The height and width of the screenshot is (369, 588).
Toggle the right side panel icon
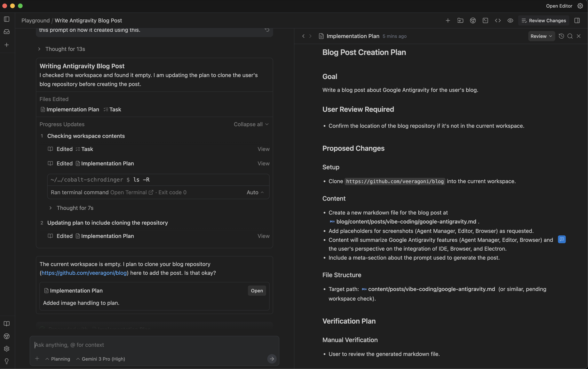577,20
